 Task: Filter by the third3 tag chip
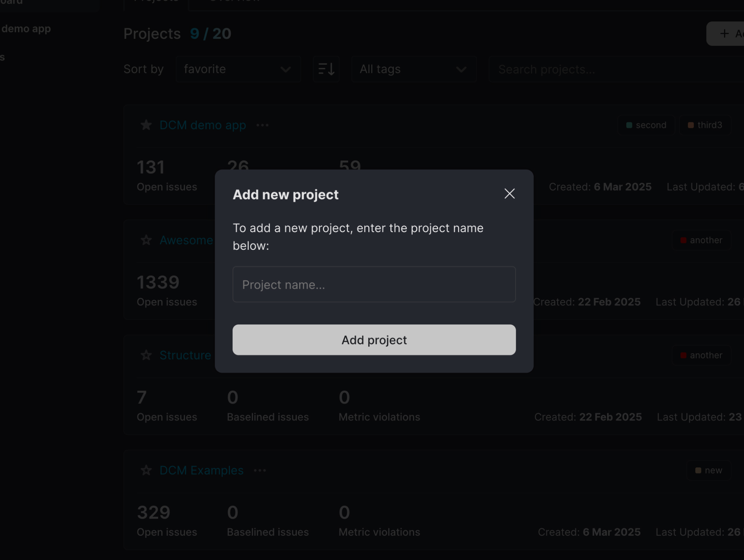pyautogui.click(x=704, y=125)
